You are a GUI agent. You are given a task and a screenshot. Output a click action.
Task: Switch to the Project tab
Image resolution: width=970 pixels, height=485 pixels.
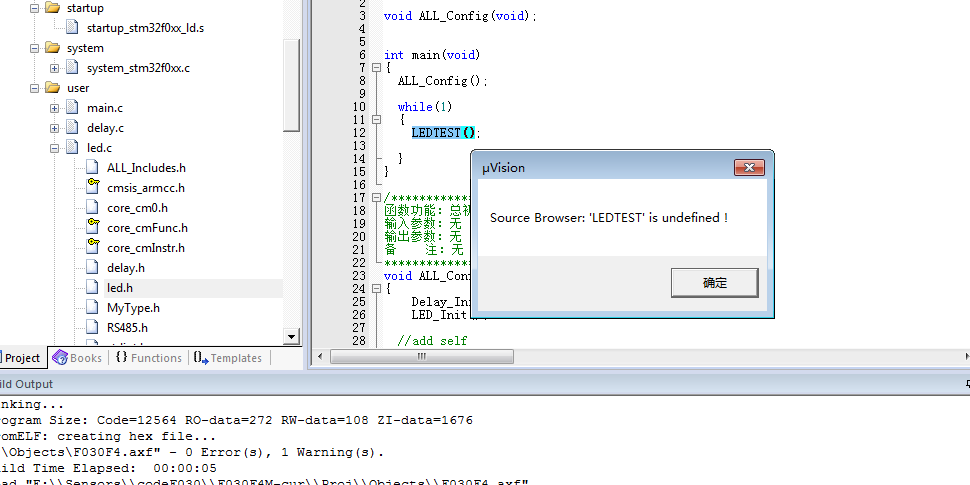(x=22, y=358)
